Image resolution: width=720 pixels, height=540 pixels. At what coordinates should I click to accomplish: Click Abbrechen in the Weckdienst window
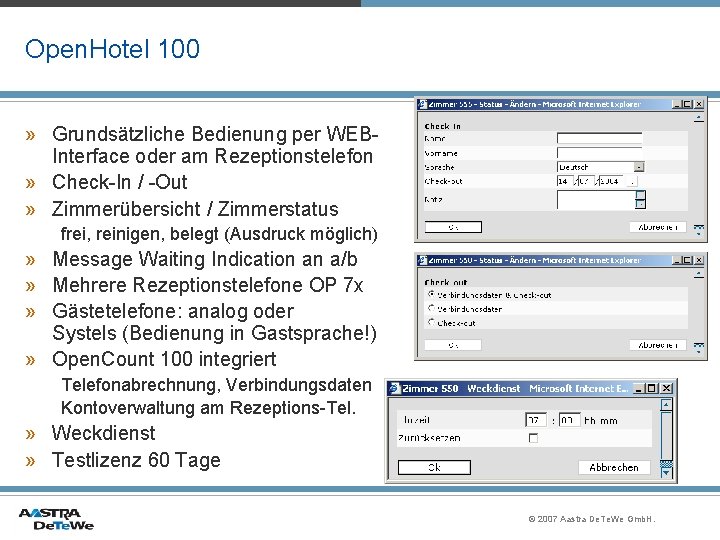click(x=614, y=467)
